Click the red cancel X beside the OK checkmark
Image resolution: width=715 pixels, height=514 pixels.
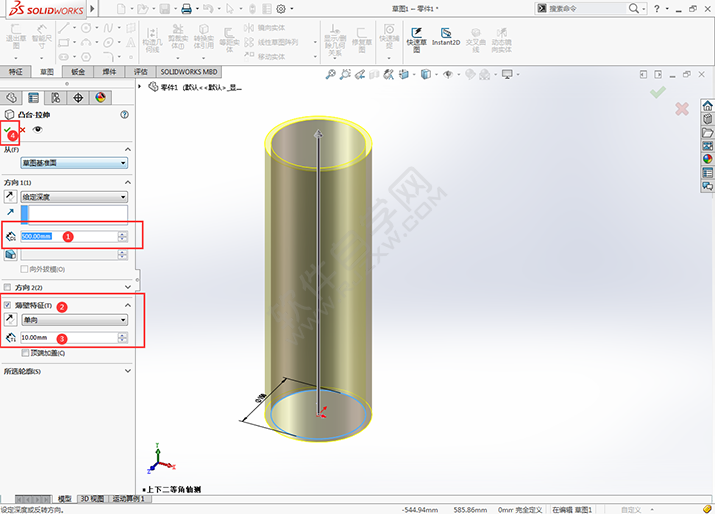pos(22,130)
